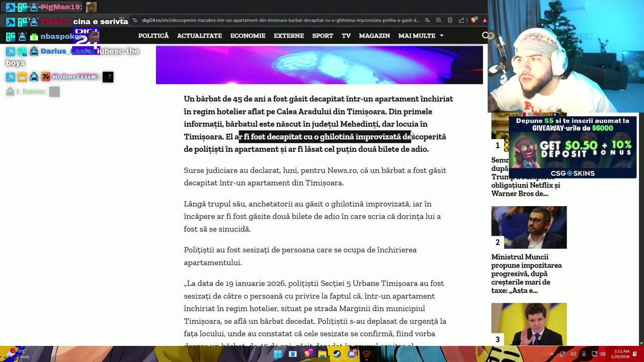Click paragraph starting 'Polițiștii au fost sesizați'
The width and height of the screenshot is (644, 362).
point(300,256)
